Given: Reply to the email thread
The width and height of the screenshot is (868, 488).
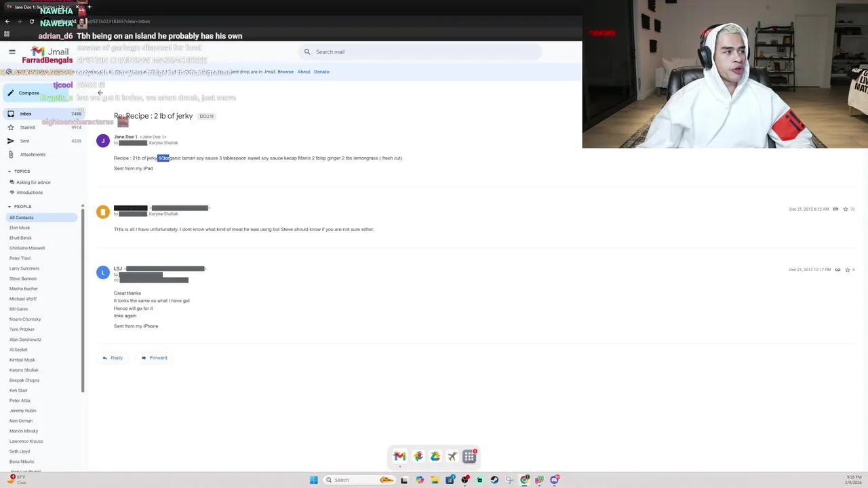Looking at the screenshot, I should coord(113,358).
